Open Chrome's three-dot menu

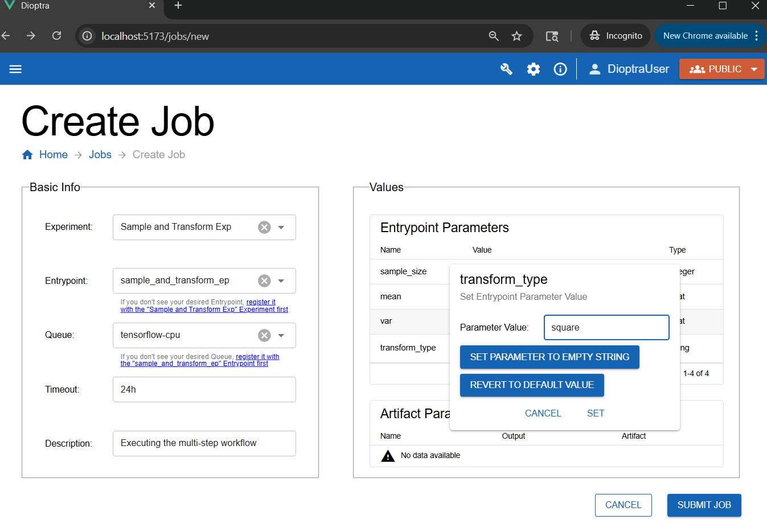(757, 35)
